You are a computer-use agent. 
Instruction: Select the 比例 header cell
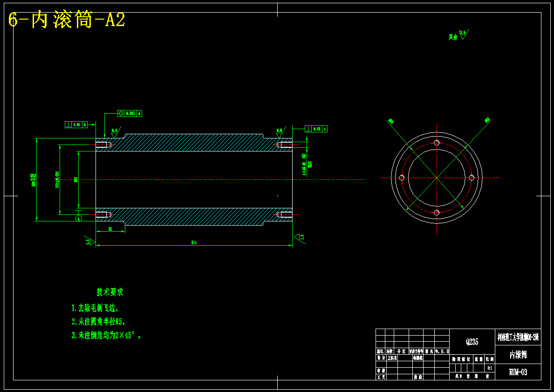tap(490, 359)
